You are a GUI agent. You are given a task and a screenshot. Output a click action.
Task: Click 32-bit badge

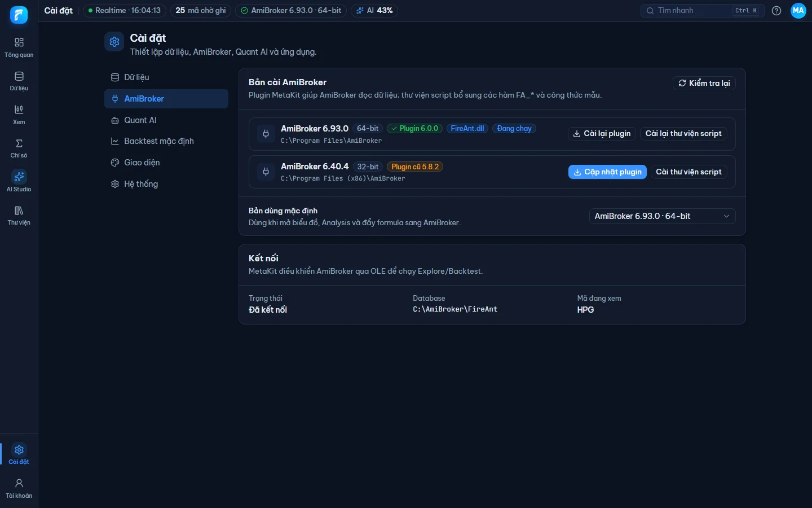click(x=368, y=167)
